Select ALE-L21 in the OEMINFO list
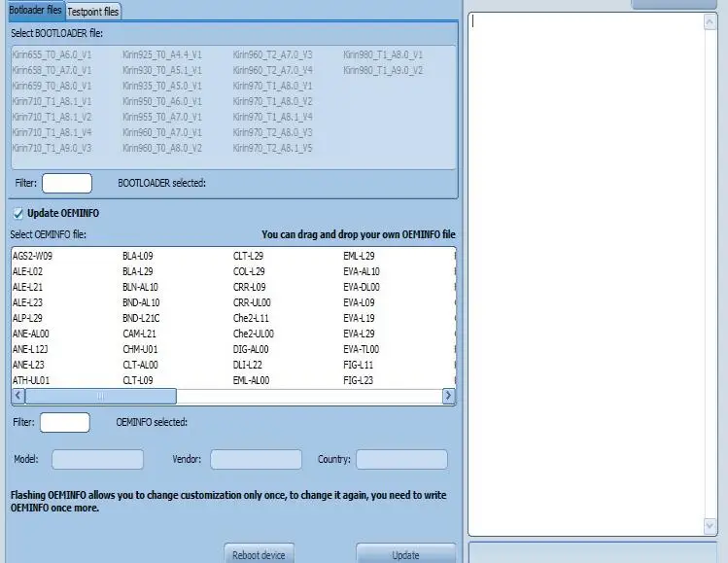This screenshot has width=728, height=563. point(27,287)
